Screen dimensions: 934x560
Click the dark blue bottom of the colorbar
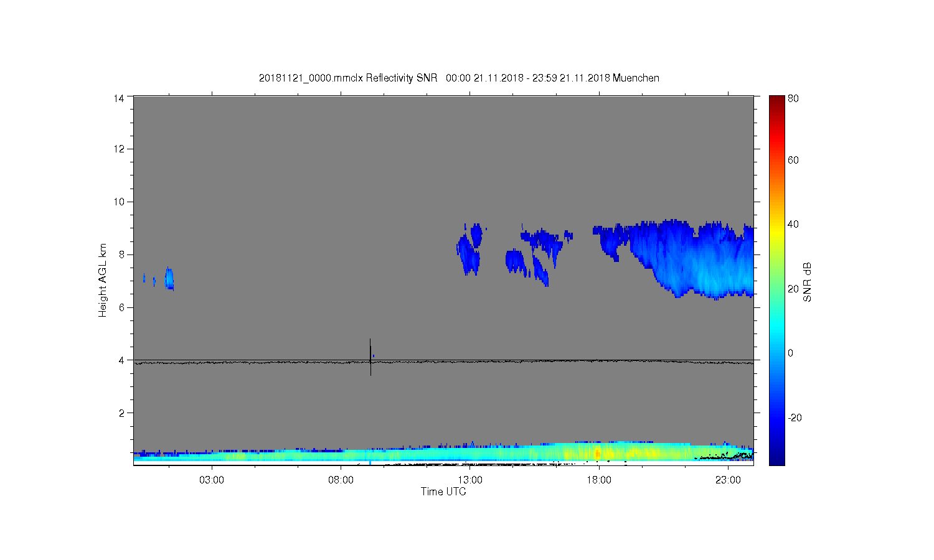click(776, 458)
